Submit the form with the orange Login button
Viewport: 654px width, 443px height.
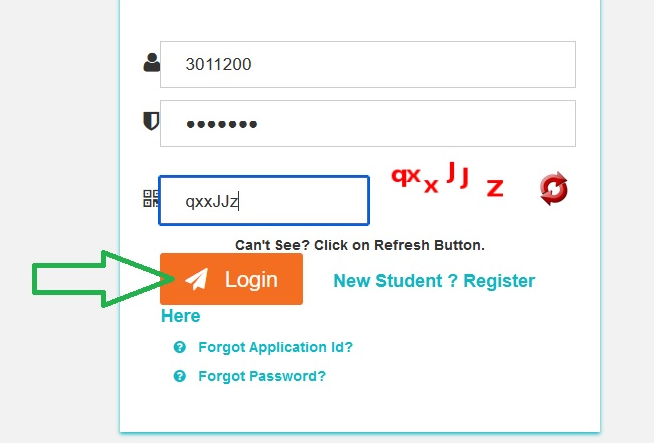(x=231, y=279)
